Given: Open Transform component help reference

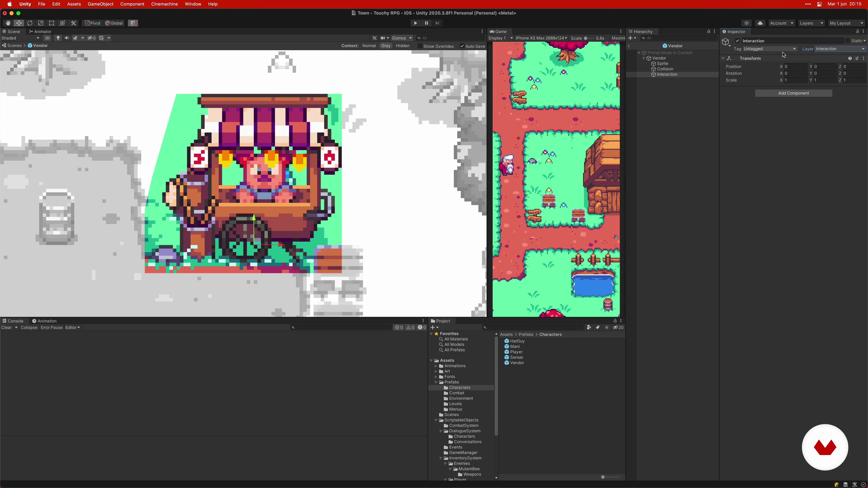Looking at the screenshot, I should pos(850,58).
